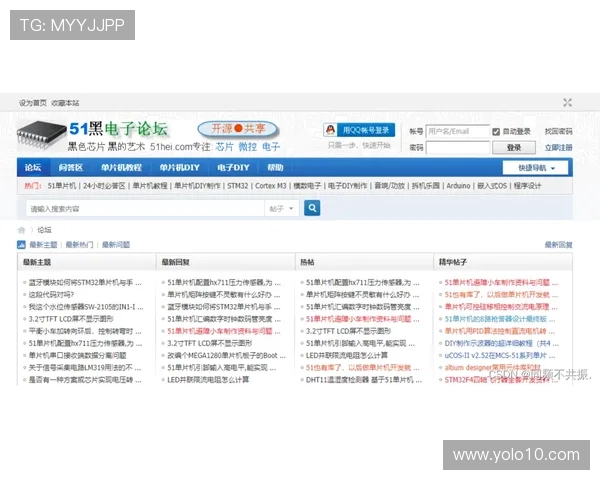Open the post 这段代码对吗?
Image resolution: width=600 pixels, height=480 pixels.
pyautogui.click(x=51, y=295)
